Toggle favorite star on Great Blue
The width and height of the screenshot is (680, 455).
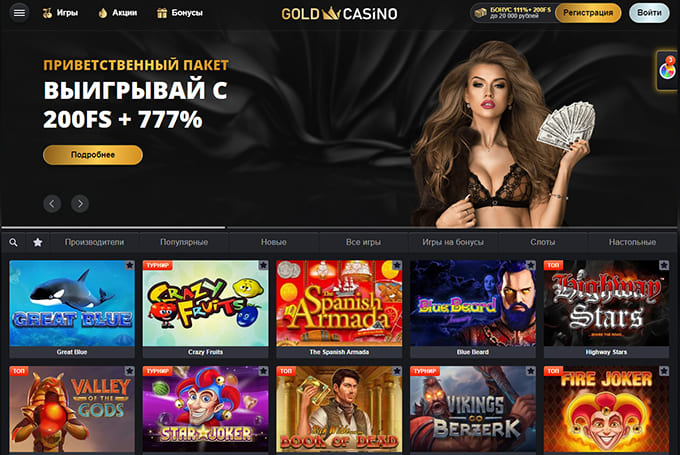click(x=130, y=265)
